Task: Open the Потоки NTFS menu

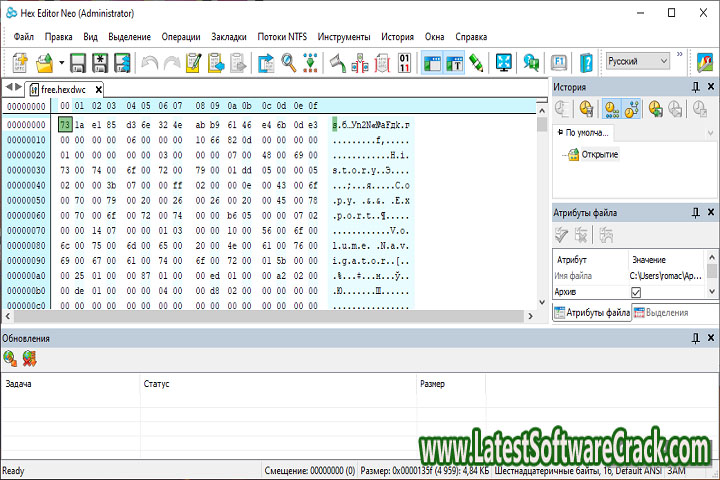Action: pos(282,37)
